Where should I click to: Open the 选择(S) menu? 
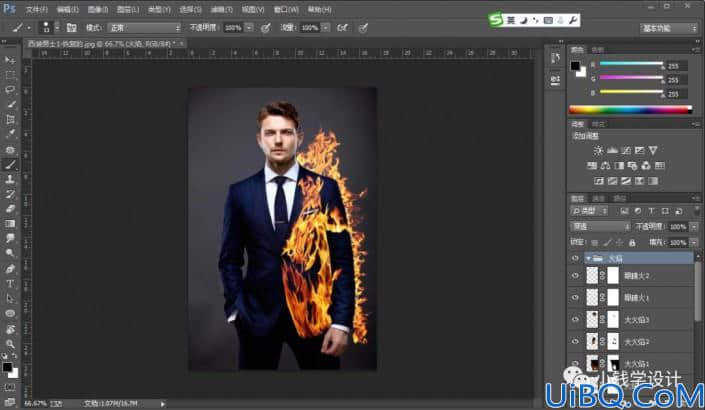coord(190,9)
